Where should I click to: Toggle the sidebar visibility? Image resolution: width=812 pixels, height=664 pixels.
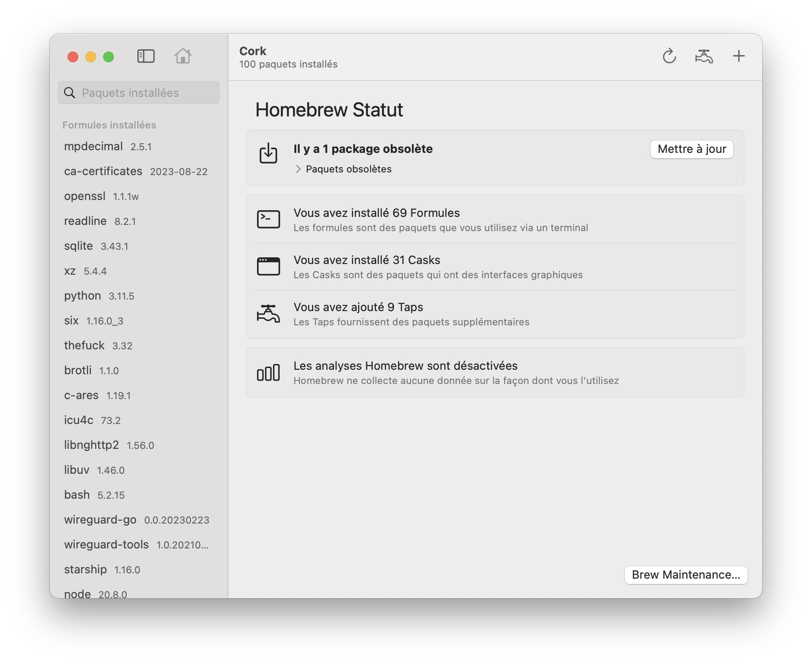(x=146, y=56)
